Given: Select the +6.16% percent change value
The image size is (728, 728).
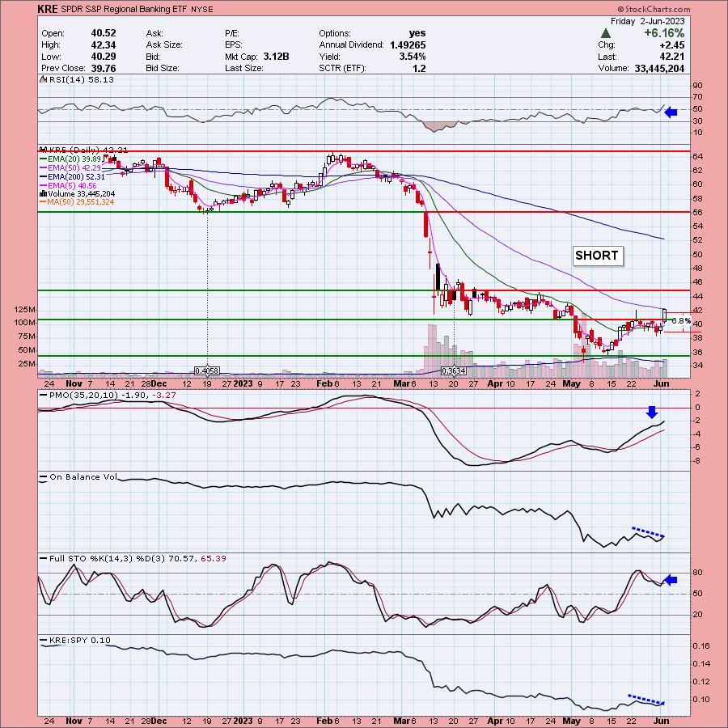Looking at the screenshot, I should (664, 33).
